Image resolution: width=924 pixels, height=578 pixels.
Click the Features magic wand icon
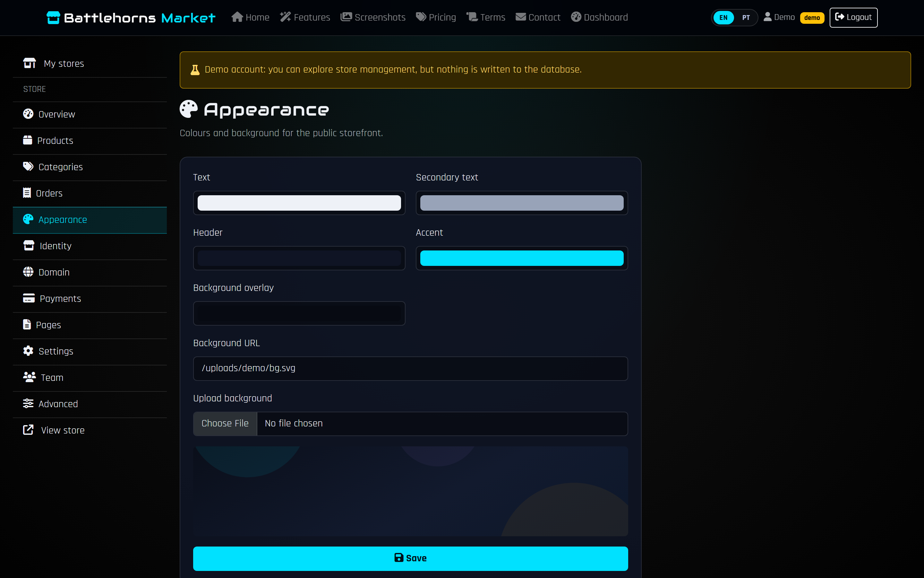pyautogui.click(x=285, y=17)
